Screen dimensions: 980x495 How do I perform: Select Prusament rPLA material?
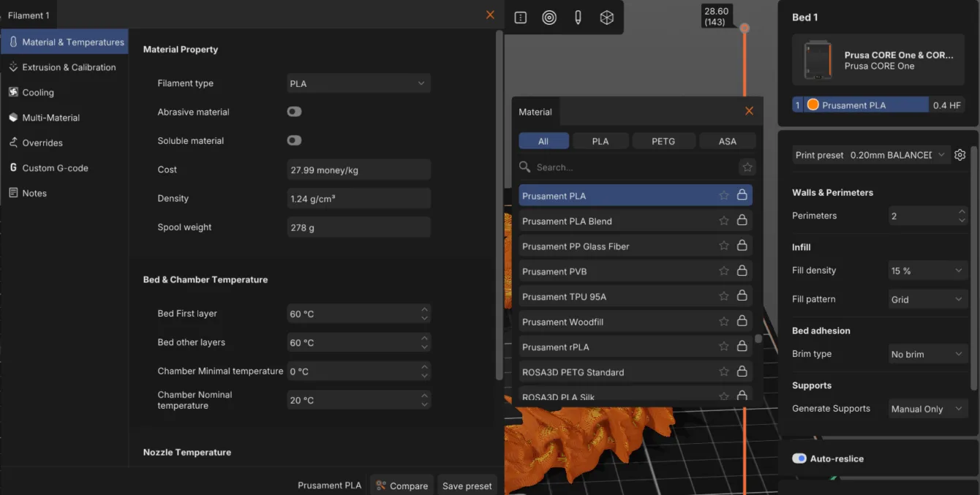point(636,347)
